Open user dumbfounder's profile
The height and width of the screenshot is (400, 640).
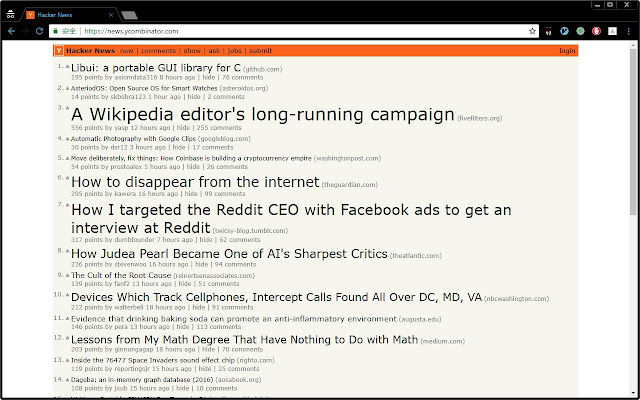point(134,240)
